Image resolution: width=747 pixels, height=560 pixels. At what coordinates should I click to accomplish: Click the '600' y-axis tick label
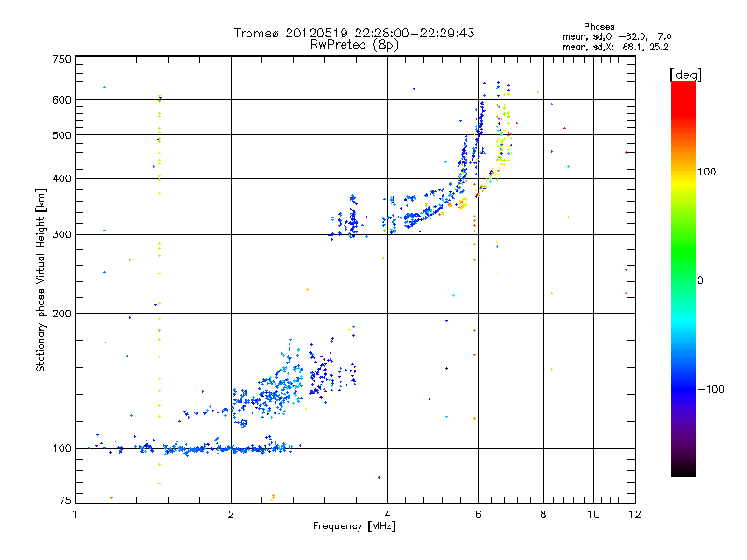pos(62,100)
